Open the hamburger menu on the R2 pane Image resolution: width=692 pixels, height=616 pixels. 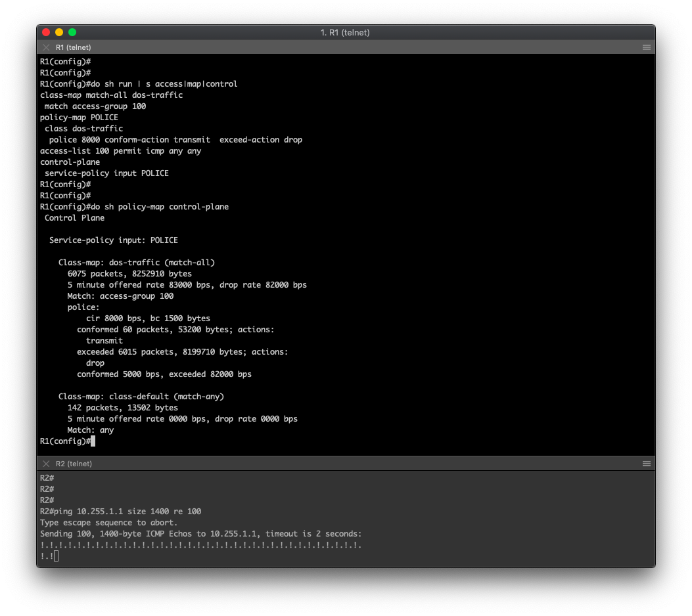click(647, 463)
